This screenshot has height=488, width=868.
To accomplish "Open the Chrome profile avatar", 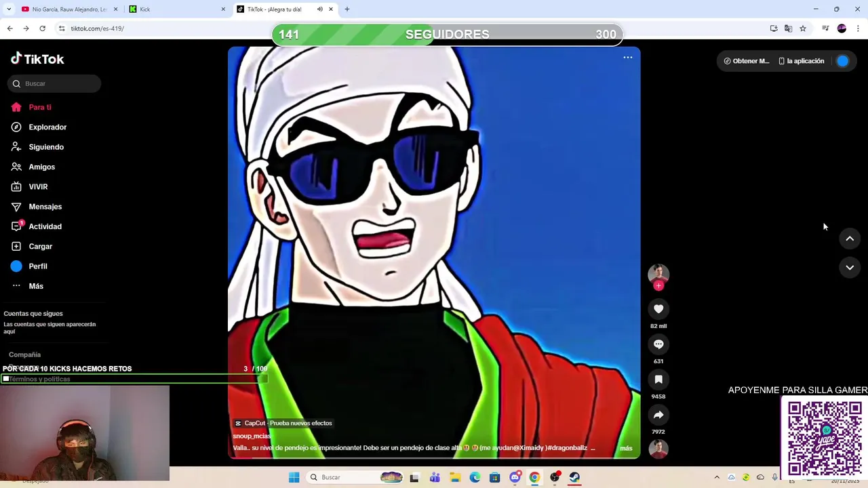I will (842, 28).
